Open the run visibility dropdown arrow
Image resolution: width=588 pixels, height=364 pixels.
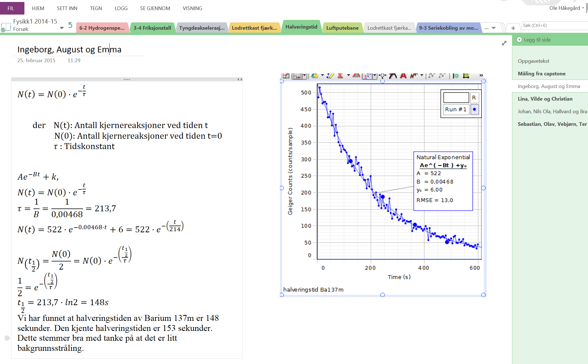(x=322, y=76)
